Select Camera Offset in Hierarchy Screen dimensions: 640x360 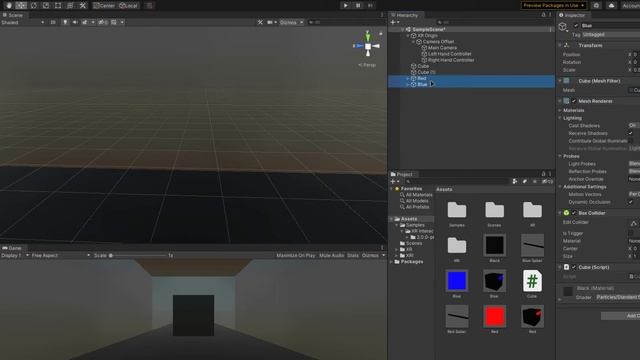point(438,42)
